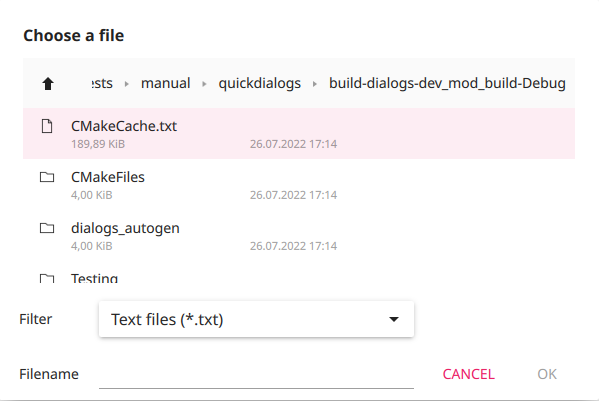Expand the Filter dropdown arrow

(x=394, y=319)
